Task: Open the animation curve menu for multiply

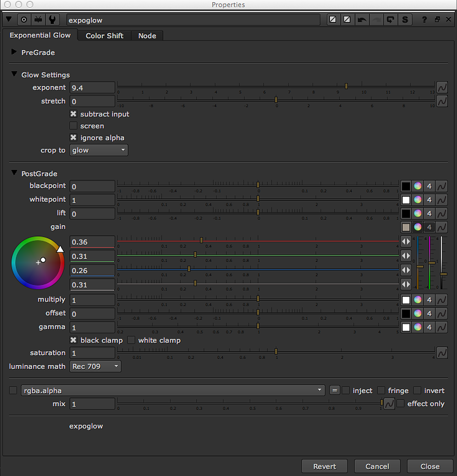Action: point(442,300)
